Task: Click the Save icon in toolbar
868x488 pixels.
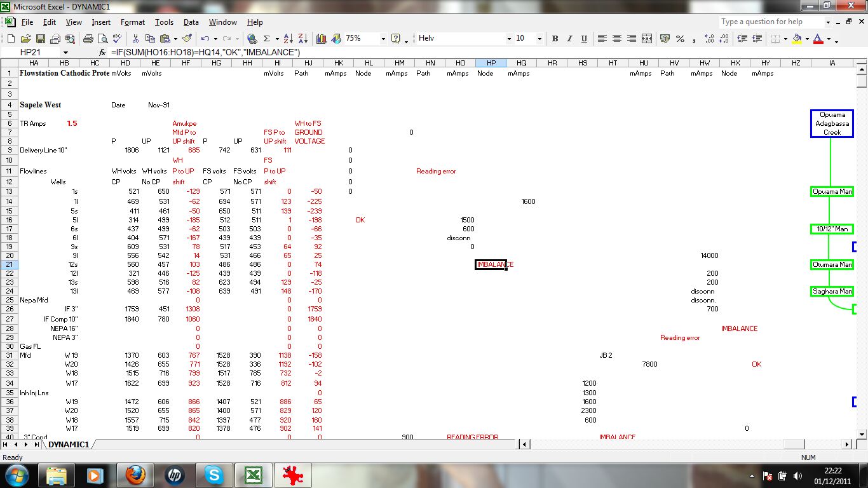Action: pyautogui.click(x=40, y=39)
